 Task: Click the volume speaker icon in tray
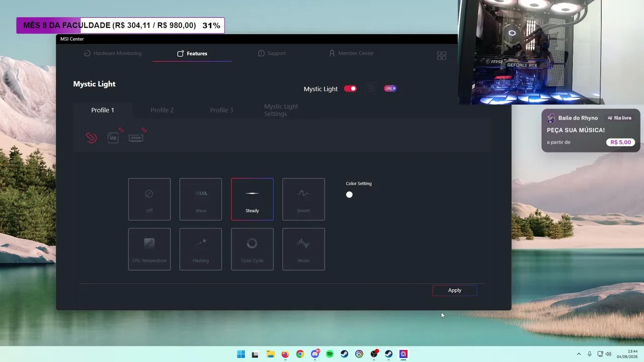(x=608, y=354)
